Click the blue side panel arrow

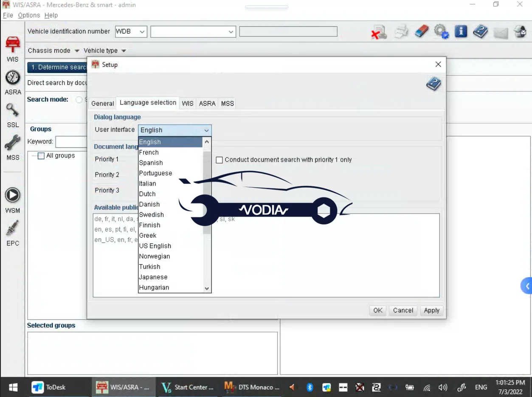point(526,286)
